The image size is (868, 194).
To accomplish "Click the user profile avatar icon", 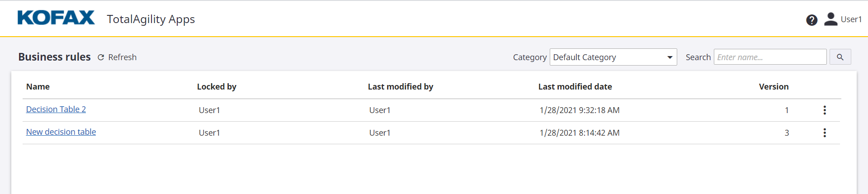I will click(x=830, y=19).
